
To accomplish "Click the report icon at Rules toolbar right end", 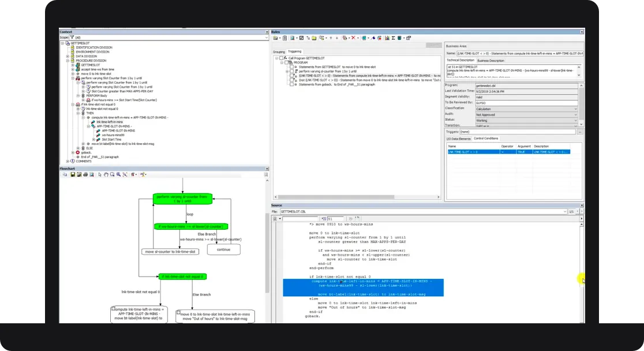I will tap(408, 38).
